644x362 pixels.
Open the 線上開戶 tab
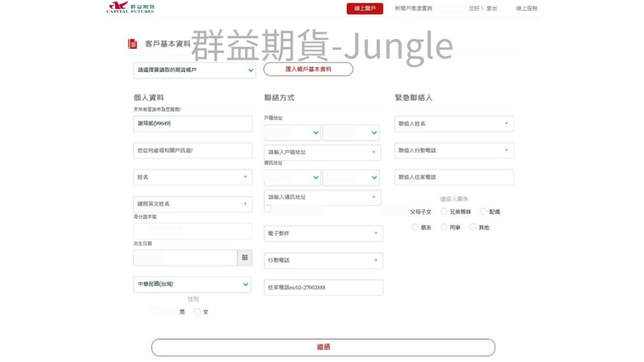pyautogui.click(x=365, y=8)
